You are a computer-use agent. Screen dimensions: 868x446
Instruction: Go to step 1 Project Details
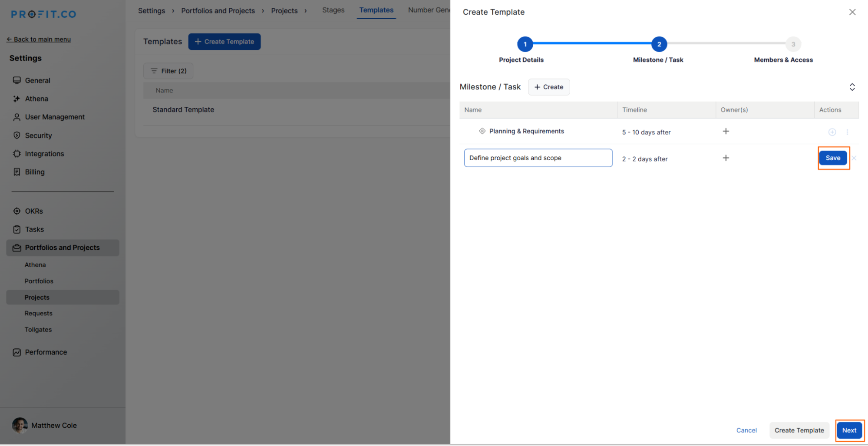coord(525,44)
